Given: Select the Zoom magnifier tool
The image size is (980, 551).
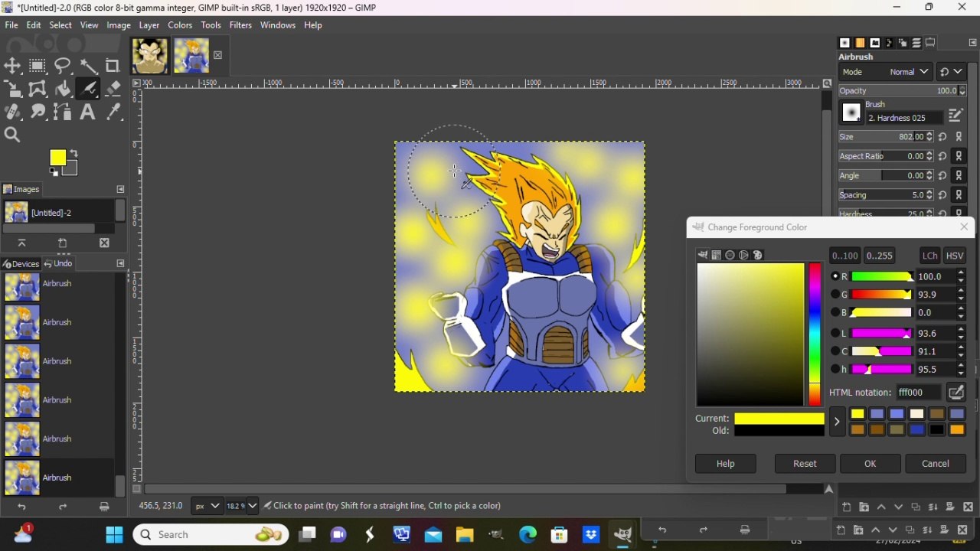Looking at the screenshot, I should pyautogui.click(x=13, y=135).
